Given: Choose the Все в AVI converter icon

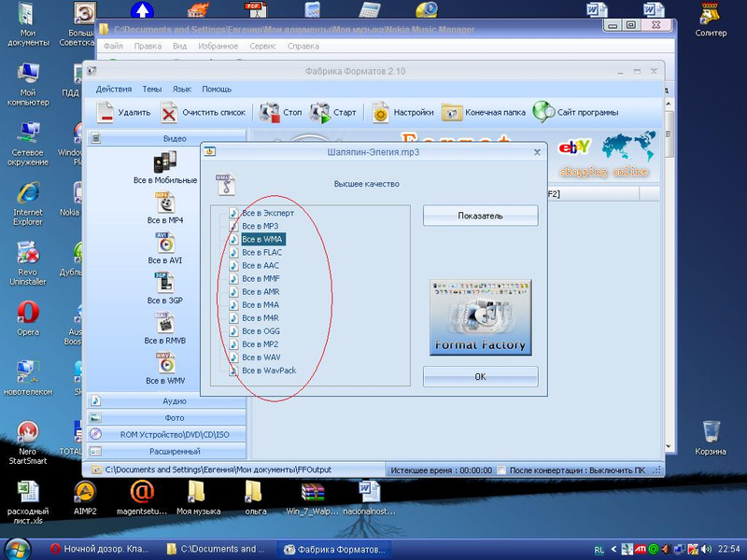Looking at the screenshot, I should click(x=165, y=243).
